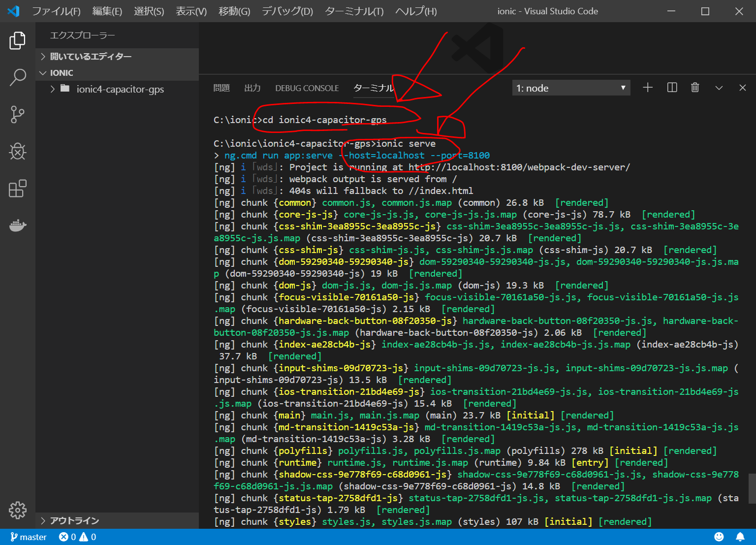Open the Explorer view in activity bar
The width and height of the screenshot is (756, 545).
click(18, 40)
